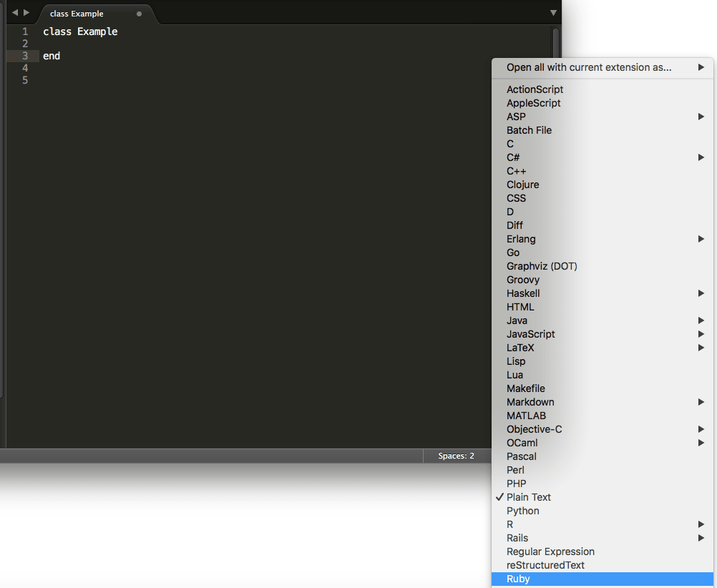Select Go syntax
717x588 pixels.
(603, 253)
